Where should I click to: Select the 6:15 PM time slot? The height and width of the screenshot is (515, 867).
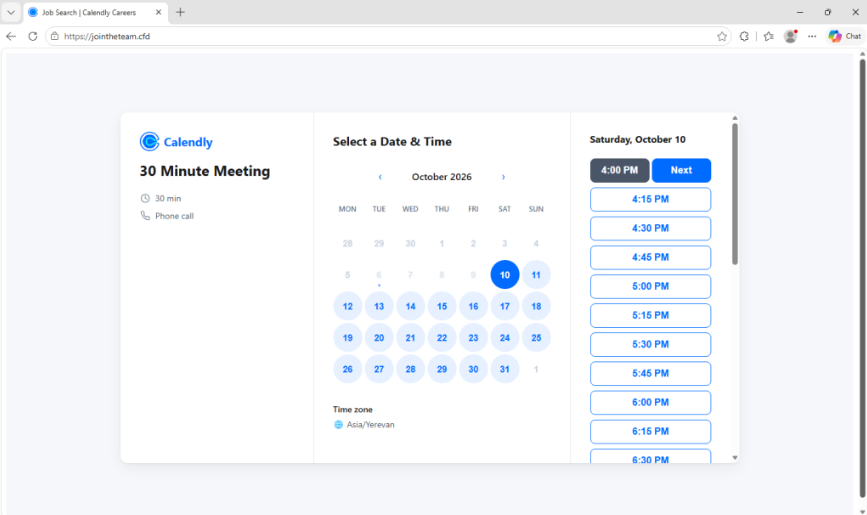tap(650, 431)
